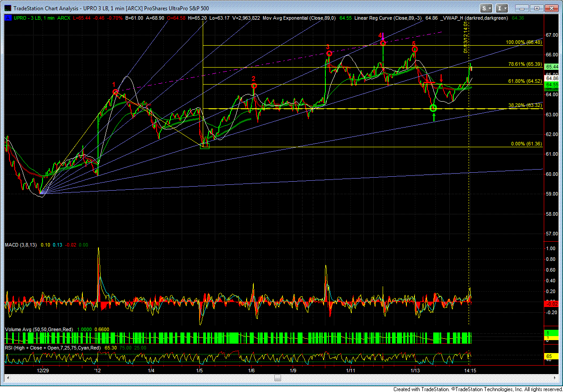
Task: Click the '100.00% (66.48)' Fibonacci label
Action: click(524, 42)
